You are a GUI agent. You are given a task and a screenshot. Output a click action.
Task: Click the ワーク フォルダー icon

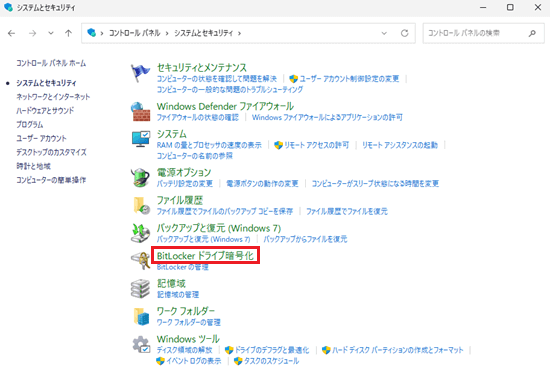(142, 316)
